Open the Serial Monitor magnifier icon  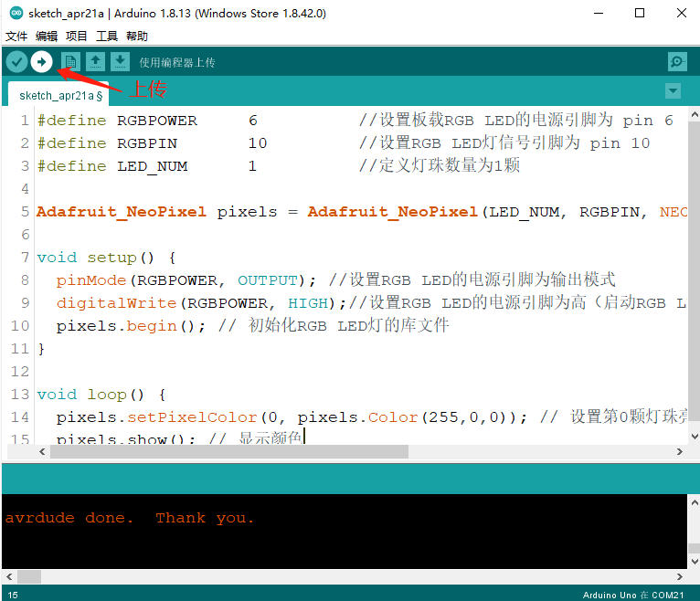[677, 61]
